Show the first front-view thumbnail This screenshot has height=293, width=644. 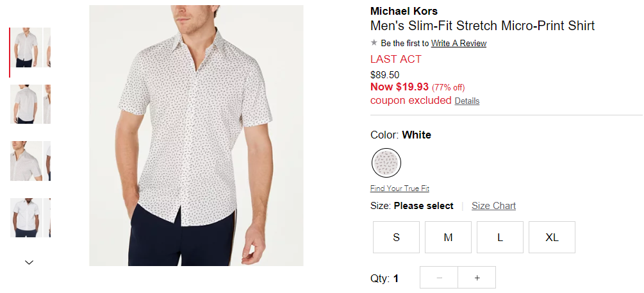[26, 47]
